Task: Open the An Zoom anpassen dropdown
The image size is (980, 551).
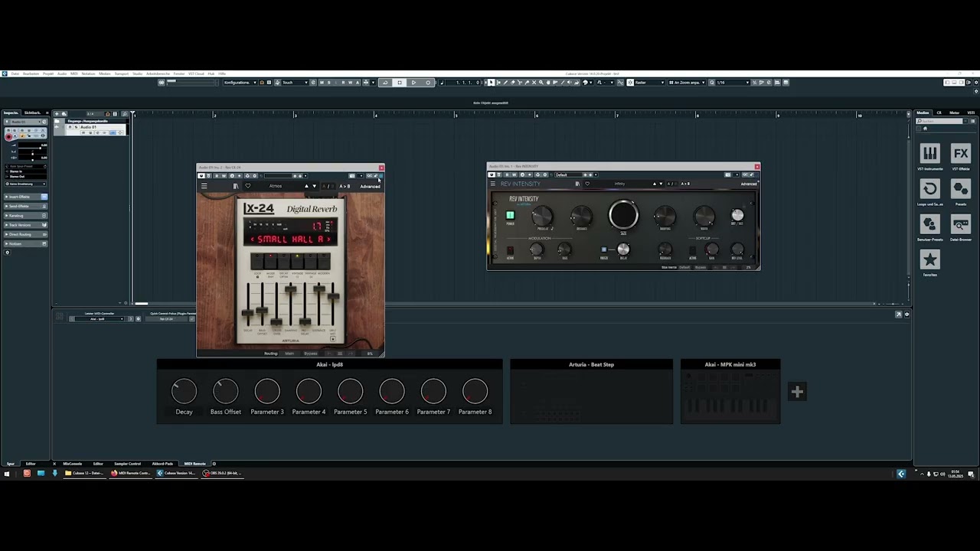Action: click(687, 82)
